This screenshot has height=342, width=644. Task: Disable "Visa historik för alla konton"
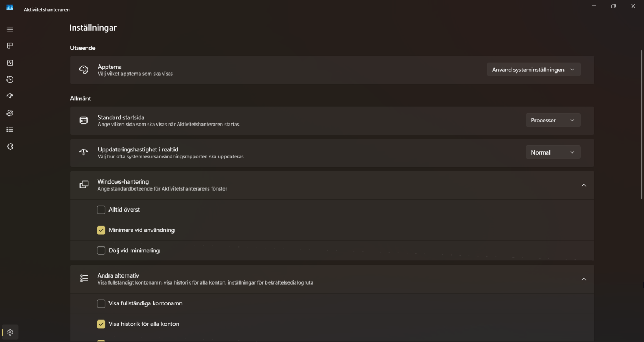[x=101, y=324]
